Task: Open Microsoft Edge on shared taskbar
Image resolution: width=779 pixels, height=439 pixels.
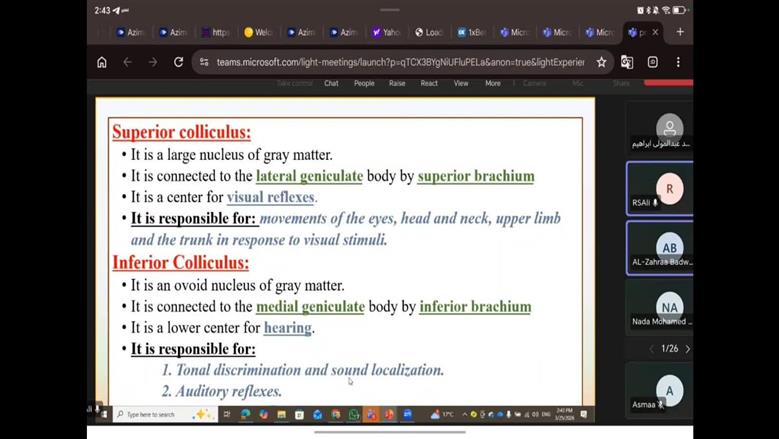Action: [245, 414]
